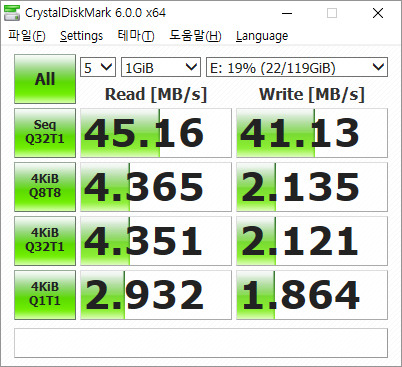Image resolution: width=402 pixels, height=367 pixels.
Task: Close the CrystalDiskMark window
Action: pos(378,13)
